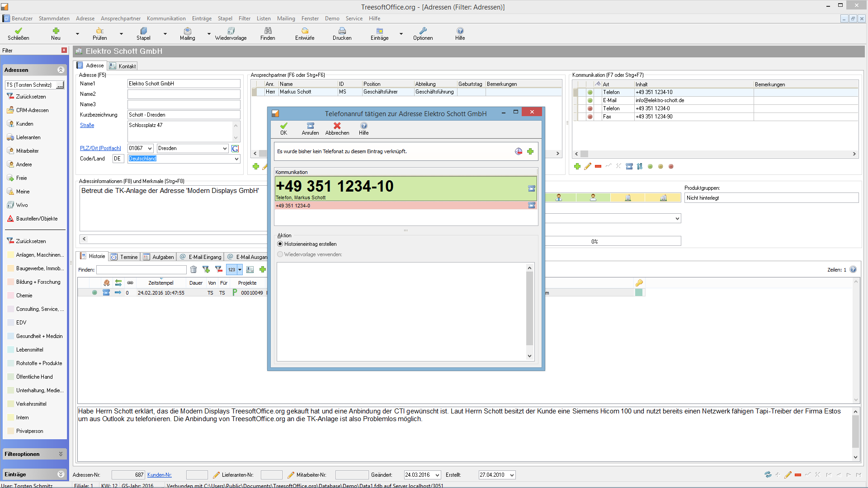This screenshot has width=868, height=488.
Task: Click the Optionen wrench icon
Action: (x=423, y=31)
